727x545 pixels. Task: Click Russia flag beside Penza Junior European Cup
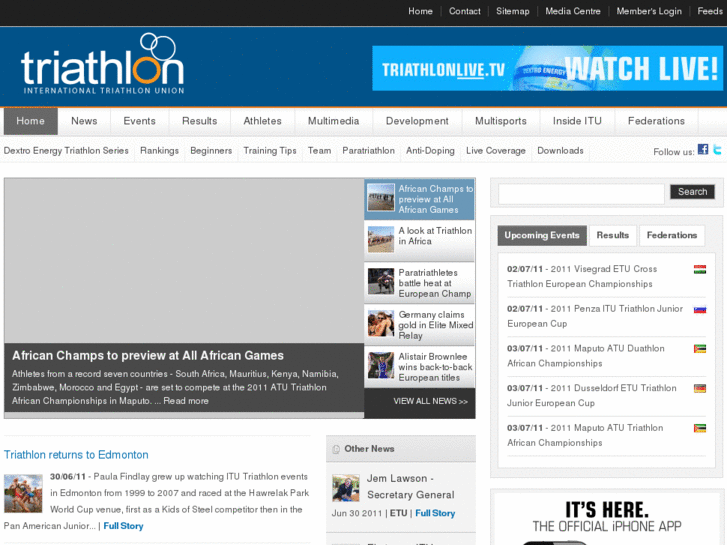click(x=700, y=309)
